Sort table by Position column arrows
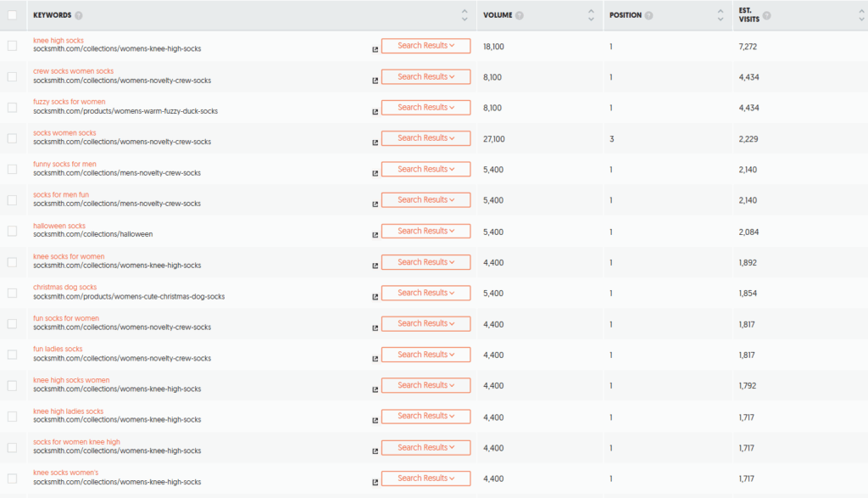Image resolution: width=868 pixels, height=498 pixels. point(721,15)
